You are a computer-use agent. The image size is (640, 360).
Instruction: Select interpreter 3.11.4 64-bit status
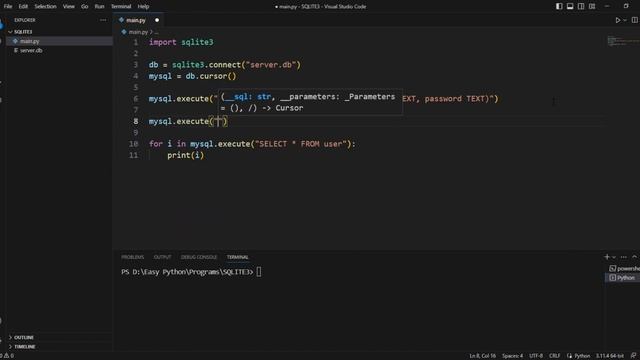610,356
